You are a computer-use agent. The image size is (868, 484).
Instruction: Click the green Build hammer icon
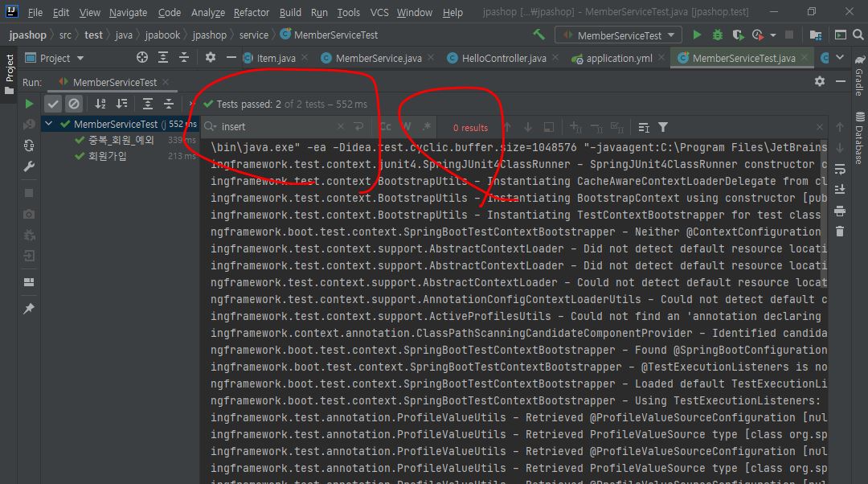tap(539, 35)
